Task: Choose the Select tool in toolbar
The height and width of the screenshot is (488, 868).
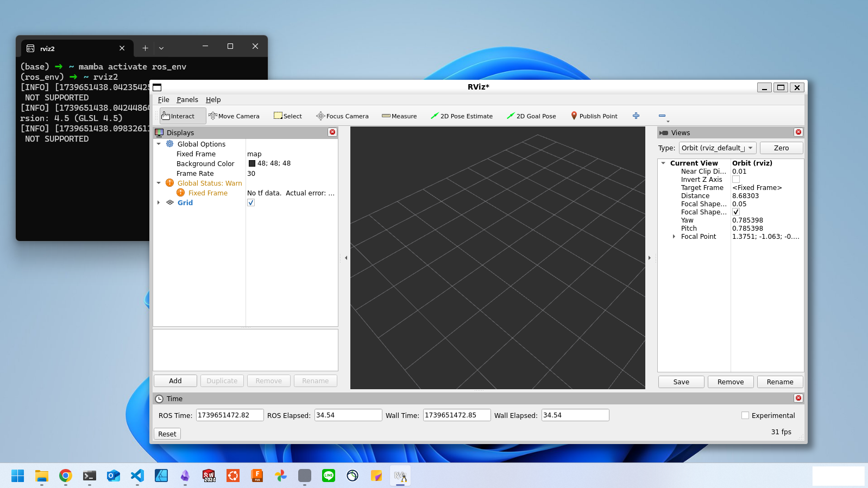Action: [288, 116]
